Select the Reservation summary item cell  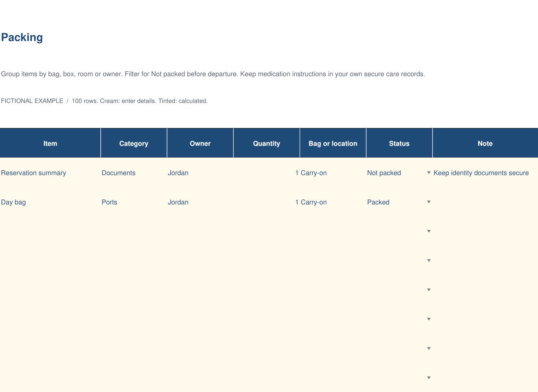pyautogui.click(x=50, y=173)
